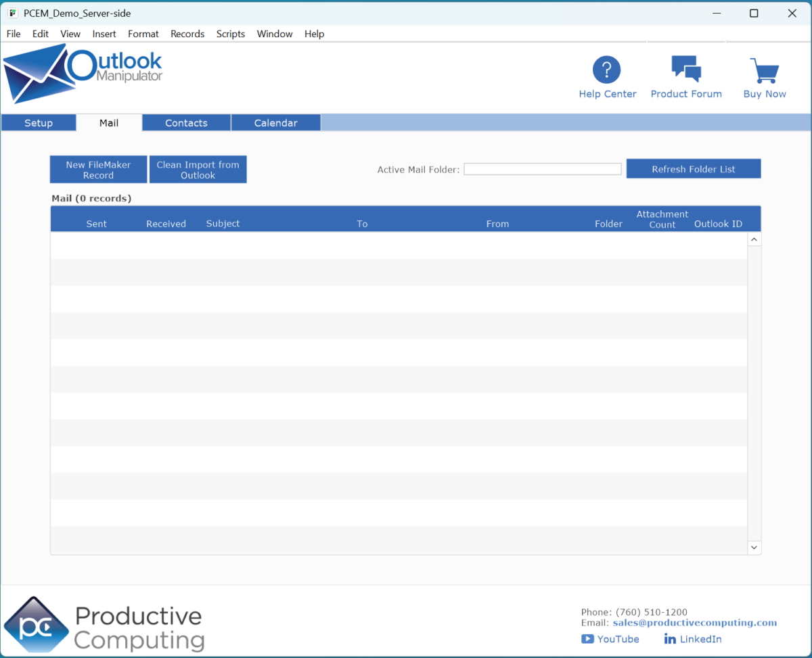Open the View menu
812x658 pixels.
pyautogui.click(x=70, y=34)
